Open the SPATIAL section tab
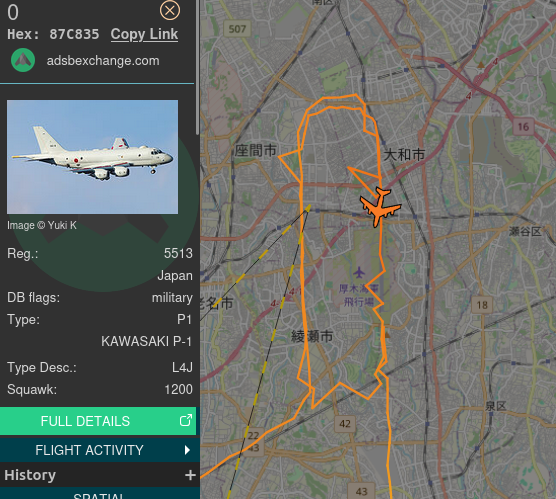This screenshot has height=499, width=556. point(99,493)
